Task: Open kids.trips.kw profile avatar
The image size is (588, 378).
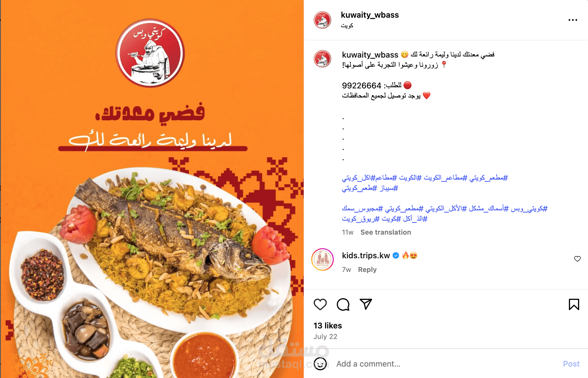Action: [323, 259]
